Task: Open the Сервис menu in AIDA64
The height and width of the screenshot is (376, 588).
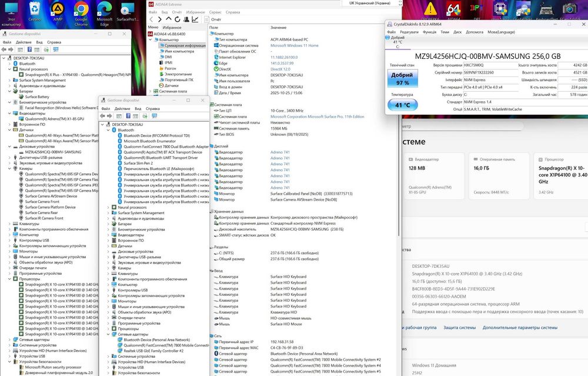Action: click(x=215, y=12)
